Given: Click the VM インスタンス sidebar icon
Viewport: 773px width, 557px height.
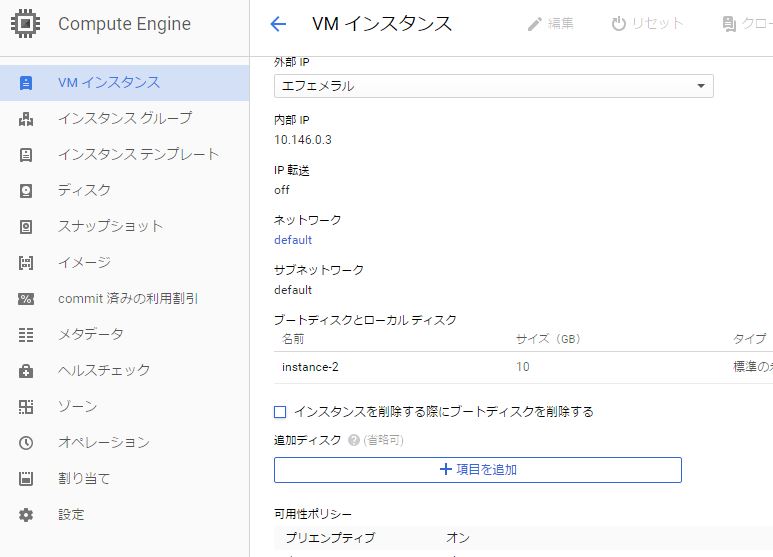Looking at the screenshot, I should (26, 83).
